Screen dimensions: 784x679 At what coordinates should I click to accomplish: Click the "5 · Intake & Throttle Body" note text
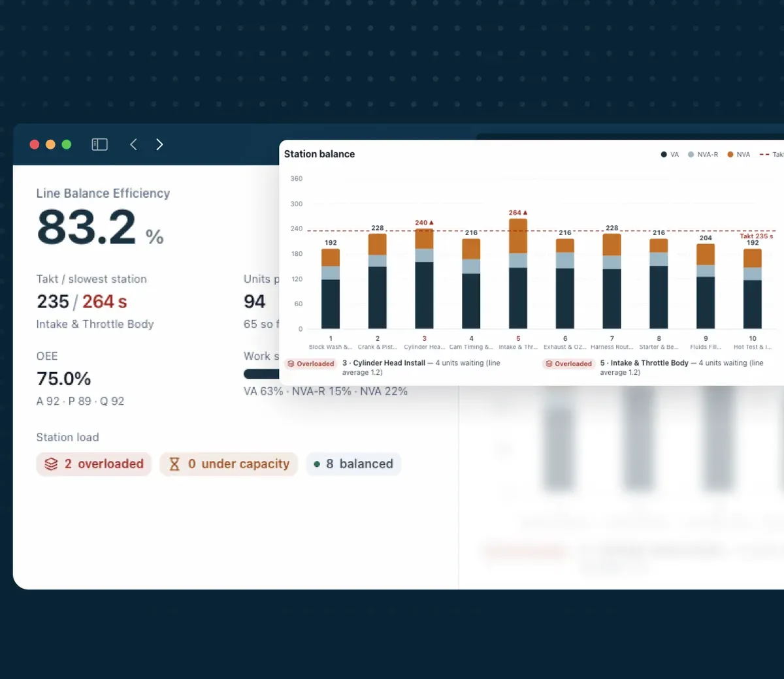(644, 363)
